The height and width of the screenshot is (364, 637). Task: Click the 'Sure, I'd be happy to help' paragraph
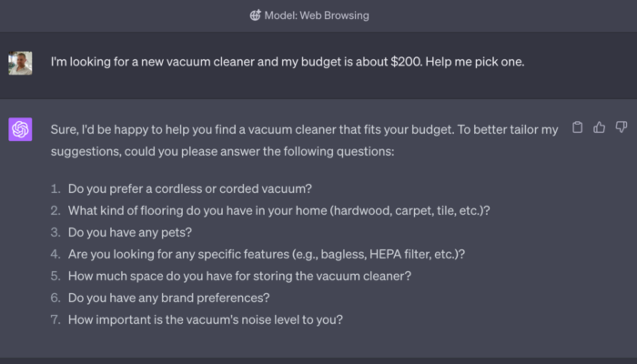(x=304, y=140)
